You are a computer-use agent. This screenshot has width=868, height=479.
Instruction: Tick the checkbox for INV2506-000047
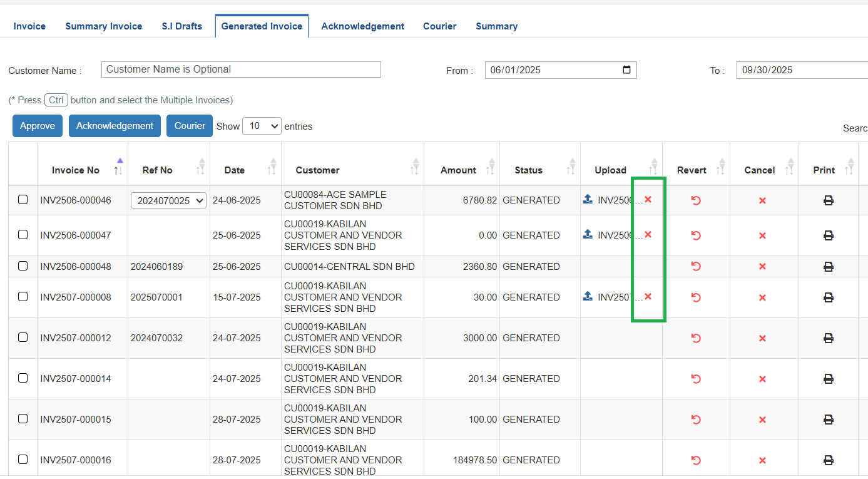click(23, 235)
